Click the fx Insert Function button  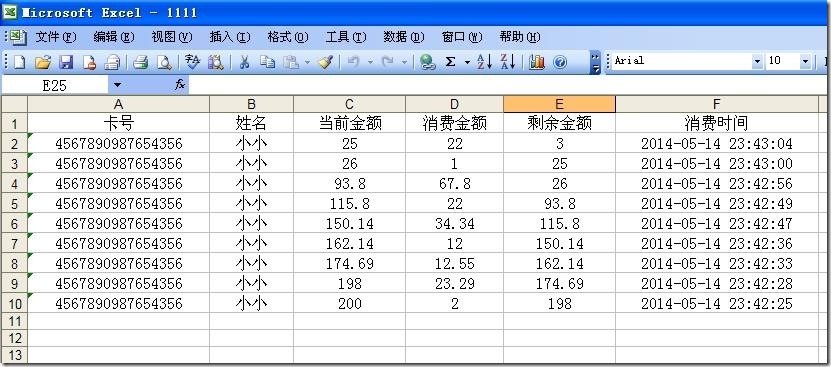[180, 84]
